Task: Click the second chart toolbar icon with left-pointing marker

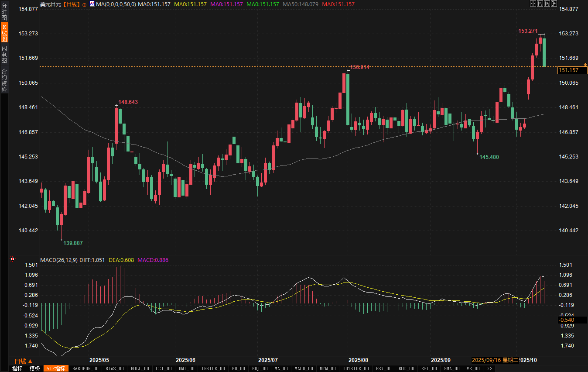Action: point(540,3)
